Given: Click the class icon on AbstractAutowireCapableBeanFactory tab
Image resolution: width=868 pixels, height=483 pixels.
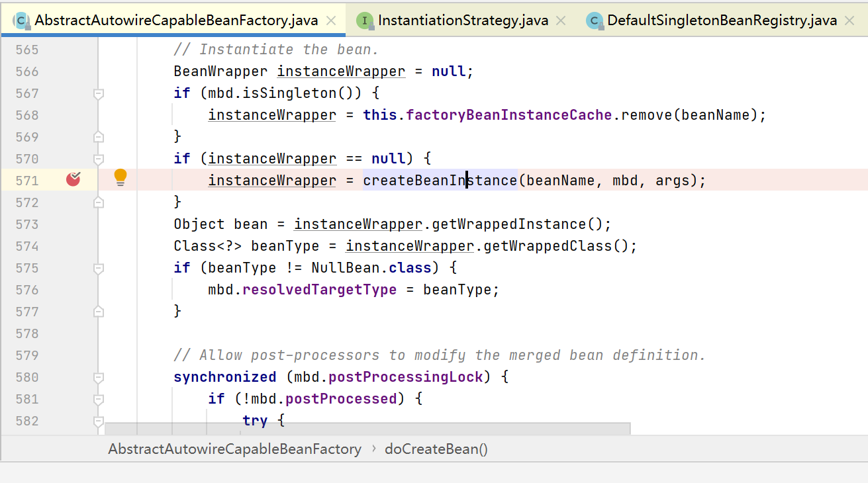Looking at the screenshot, I should click(x=21, y=21).
